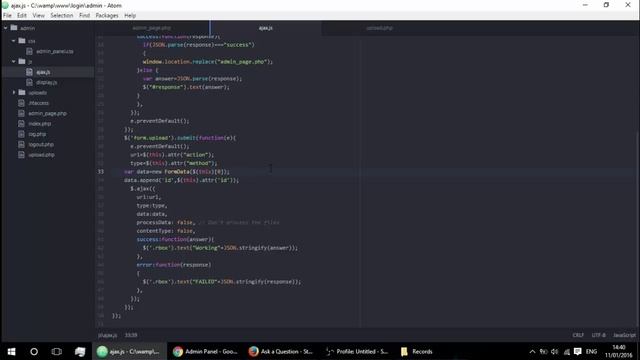Open logout.php from the tree
Image resolution: width=640 pixels, height=360 pixels.
(41, 144)
